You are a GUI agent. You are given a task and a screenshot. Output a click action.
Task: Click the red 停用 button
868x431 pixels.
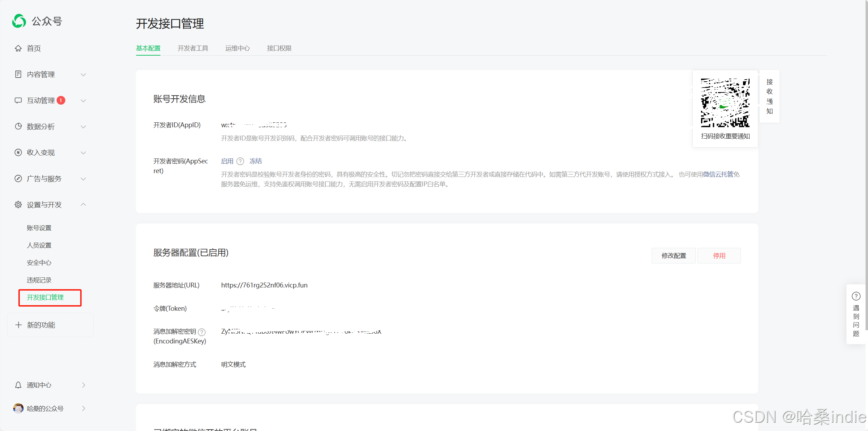pyautogui.click(x=719, y=256)
